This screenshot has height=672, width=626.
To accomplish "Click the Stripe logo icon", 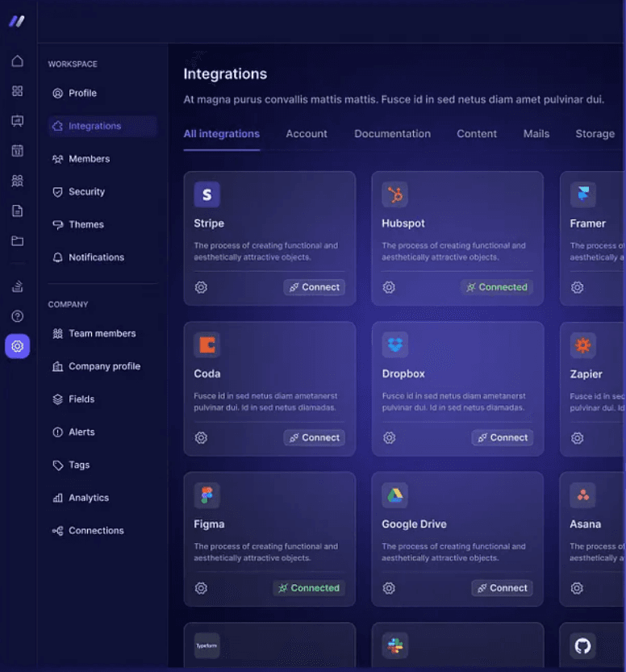I will tap(207, 194).
